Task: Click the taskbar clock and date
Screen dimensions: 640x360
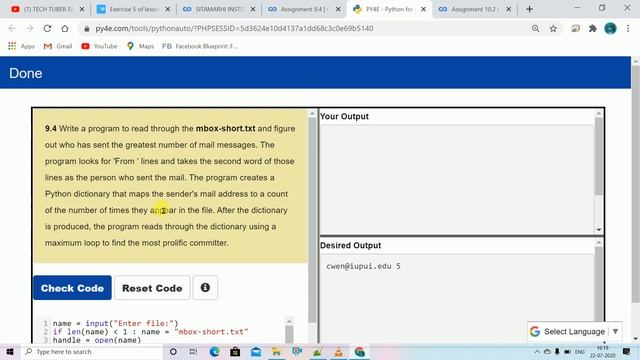Action: click(x=602, y=352)
